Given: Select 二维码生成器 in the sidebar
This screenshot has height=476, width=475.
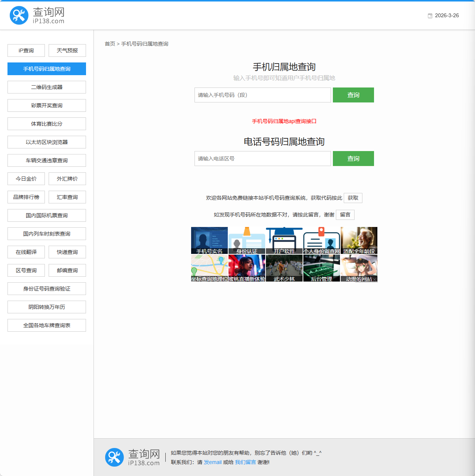Looking at the screenshot, I should [46, 87].
